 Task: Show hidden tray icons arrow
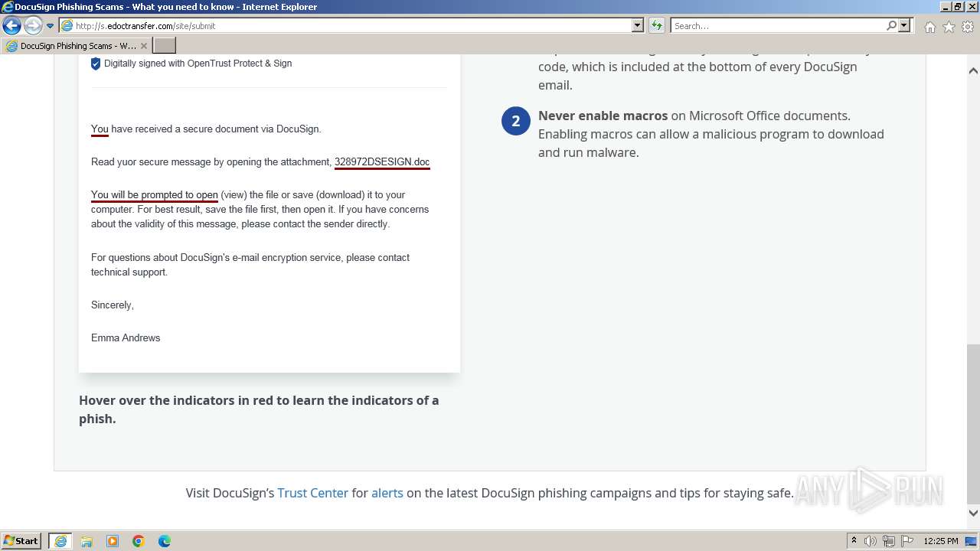[x=854, y=541]
